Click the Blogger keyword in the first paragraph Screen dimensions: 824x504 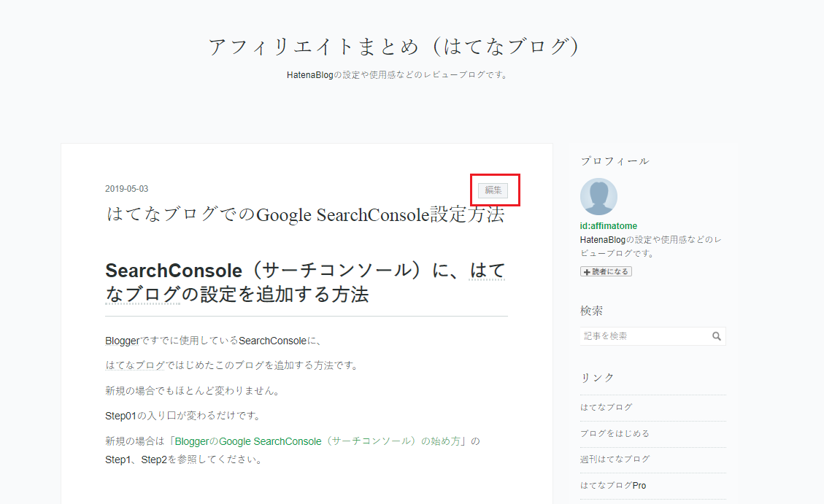(x=123, y=341)
